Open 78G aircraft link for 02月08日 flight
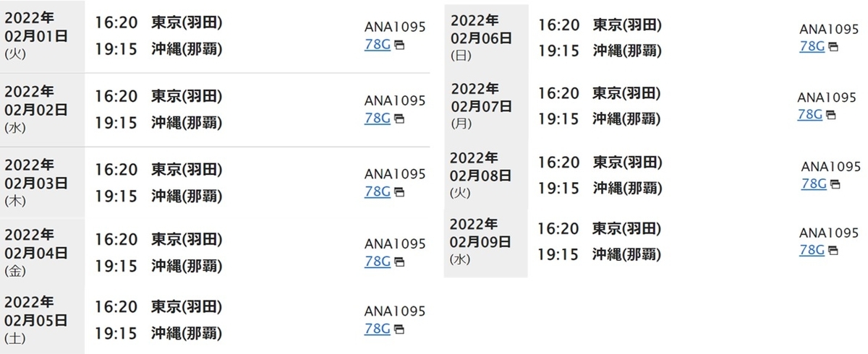 pyautogui.click(x=814, y=184)
